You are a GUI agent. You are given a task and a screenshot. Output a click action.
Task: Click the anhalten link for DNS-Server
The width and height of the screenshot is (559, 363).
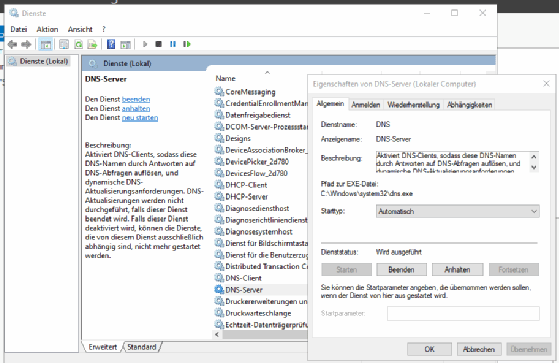pyautogui.click(x=136, y=108)
